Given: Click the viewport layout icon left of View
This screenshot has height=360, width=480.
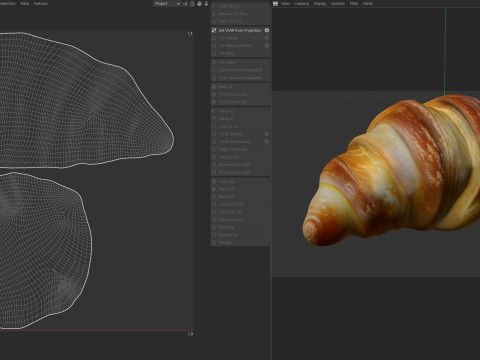Looking at the screenshot, I should [x=275, y=4].
